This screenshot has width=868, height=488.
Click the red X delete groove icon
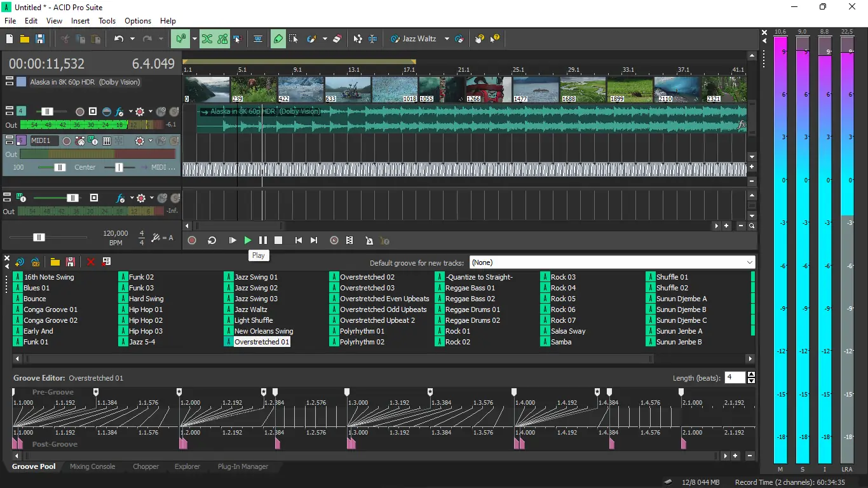point(91,262)
